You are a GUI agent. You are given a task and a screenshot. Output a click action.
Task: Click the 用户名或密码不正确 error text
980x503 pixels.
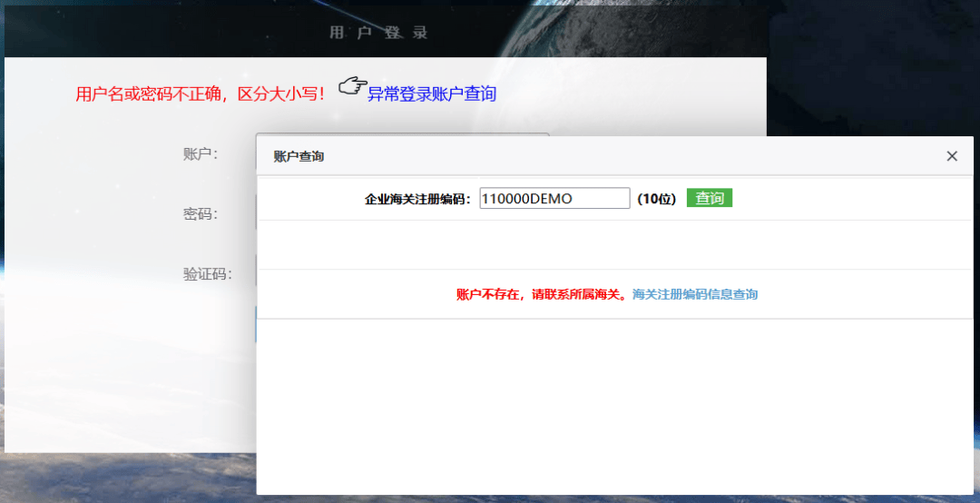point(200,94)
